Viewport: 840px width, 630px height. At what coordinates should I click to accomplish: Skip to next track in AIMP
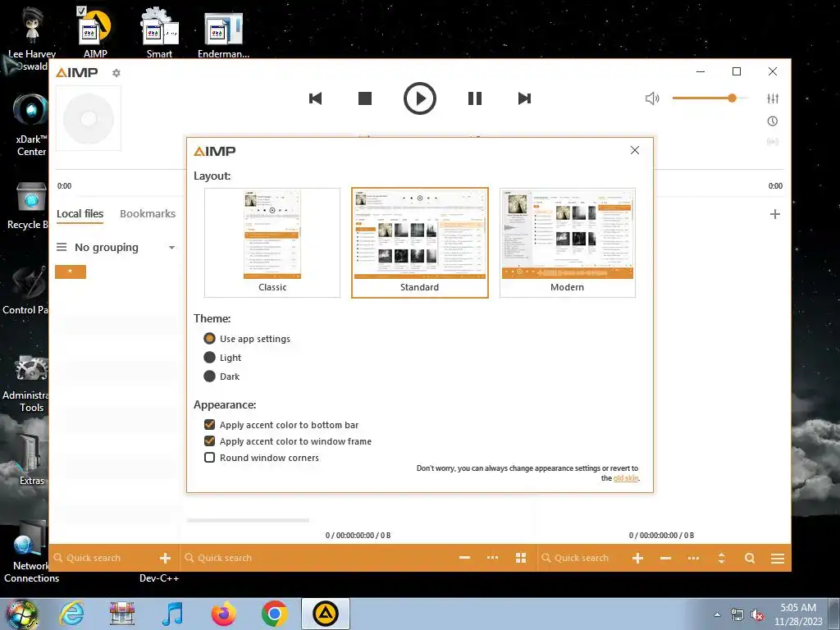click(x=524, y=98)
